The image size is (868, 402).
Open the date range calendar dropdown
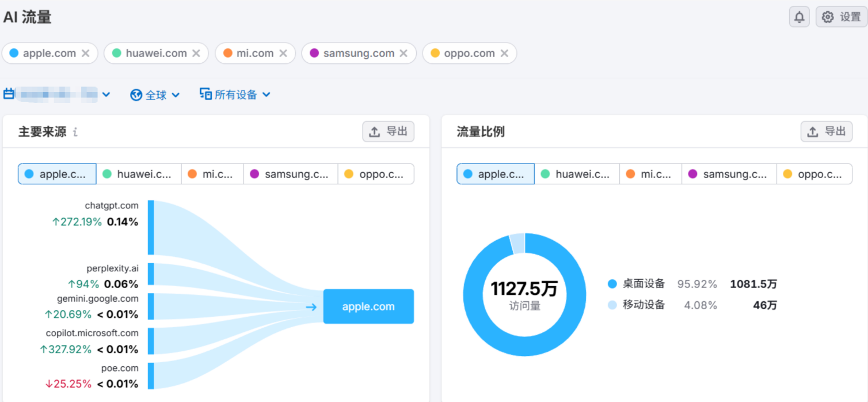pos(57,94)
